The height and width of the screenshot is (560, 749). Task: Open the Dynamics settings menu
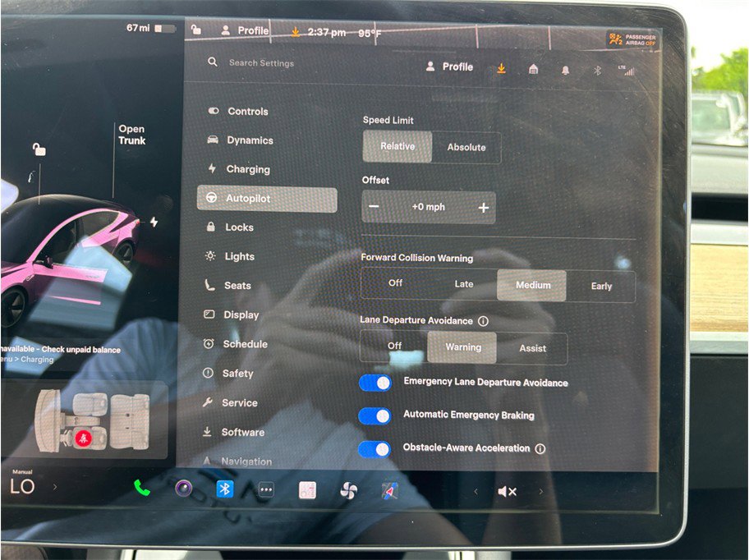click(241, 140)
